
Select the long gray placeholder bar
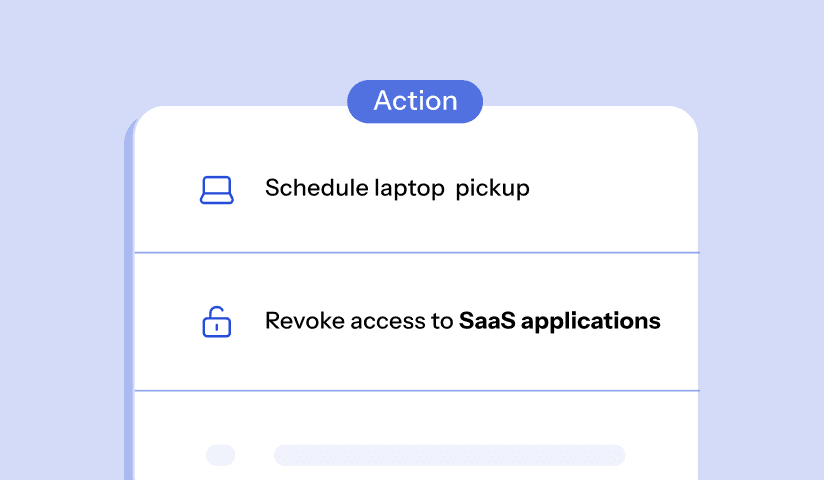click(449, 455)
